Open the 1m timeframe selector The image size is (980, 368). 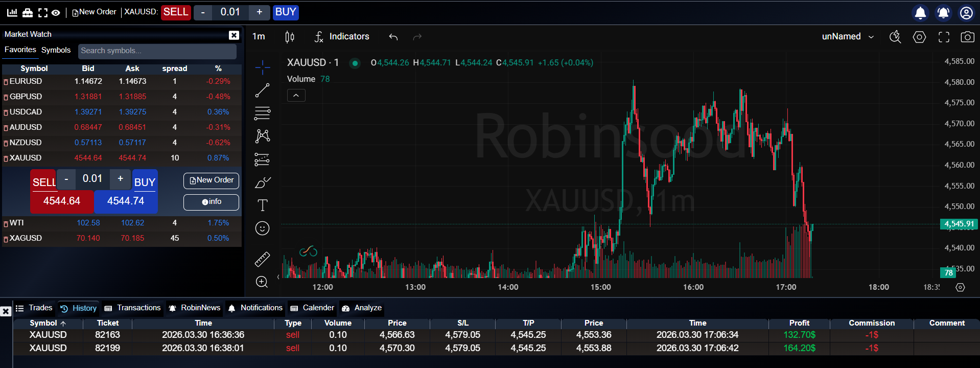tap(259, 37)
